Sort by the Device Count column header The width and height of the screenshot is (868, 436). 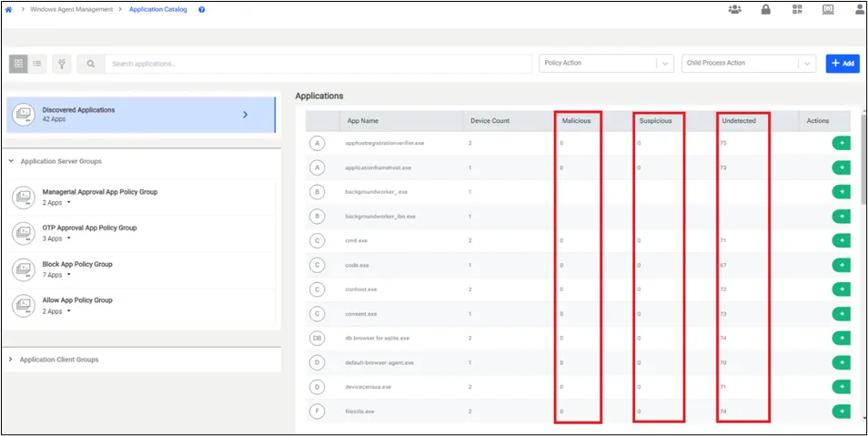coord(490,121)
